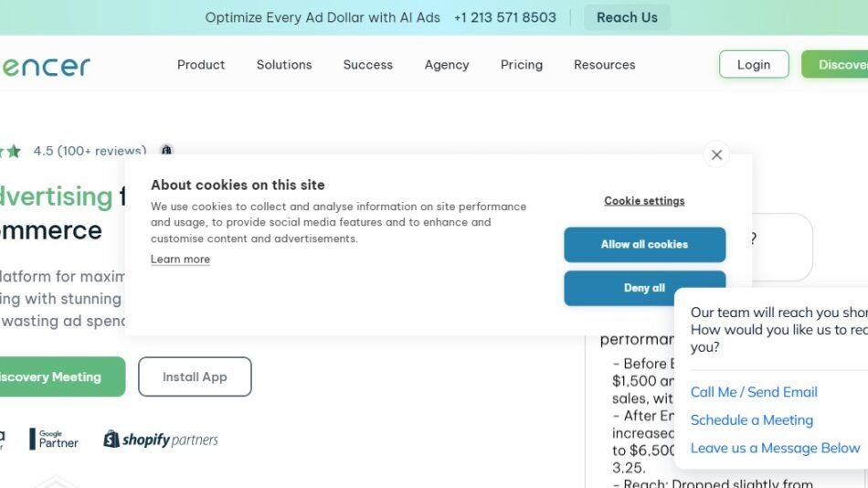Expand the Success navigation item
This screenshot has height=488, width=868.
[367, 65]
